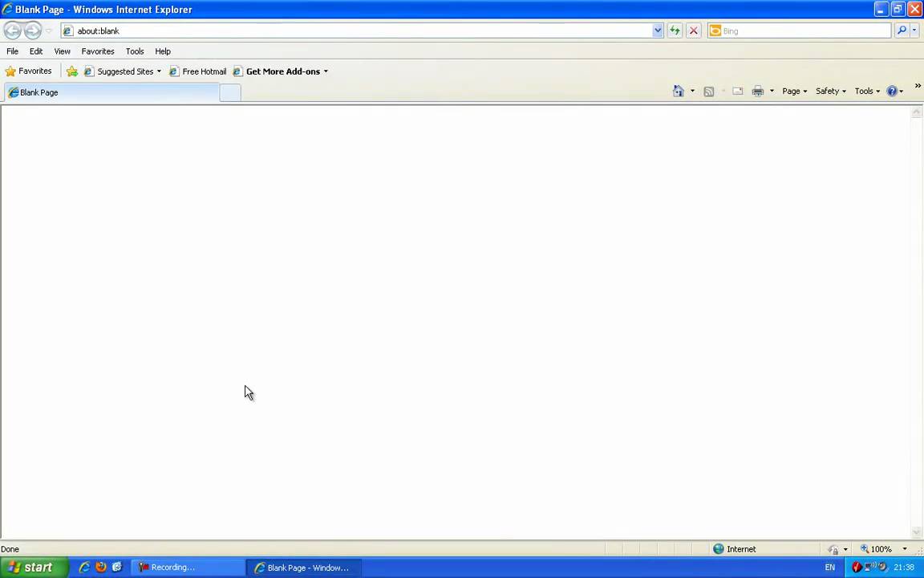Click the Read Mail icon
924x578 pixels.
(737, 91)
